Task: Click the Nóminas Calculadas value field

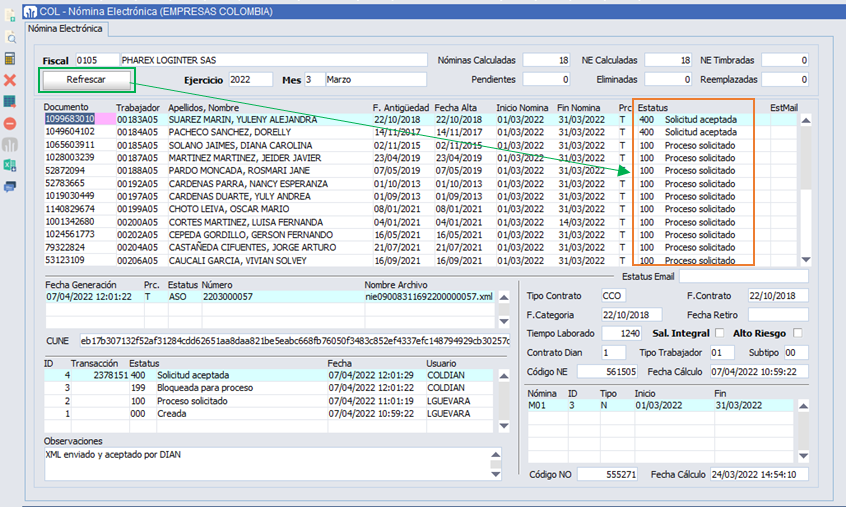Action: 547,60
